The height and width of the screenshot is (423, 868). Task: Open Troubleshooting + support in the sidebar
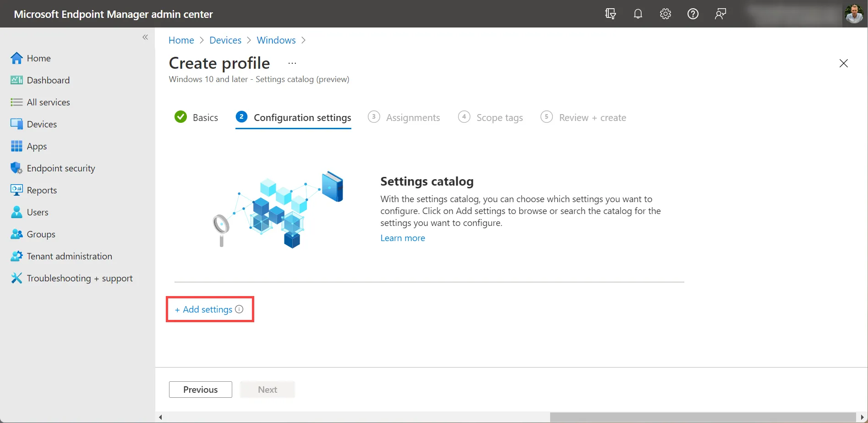[72, 278]
